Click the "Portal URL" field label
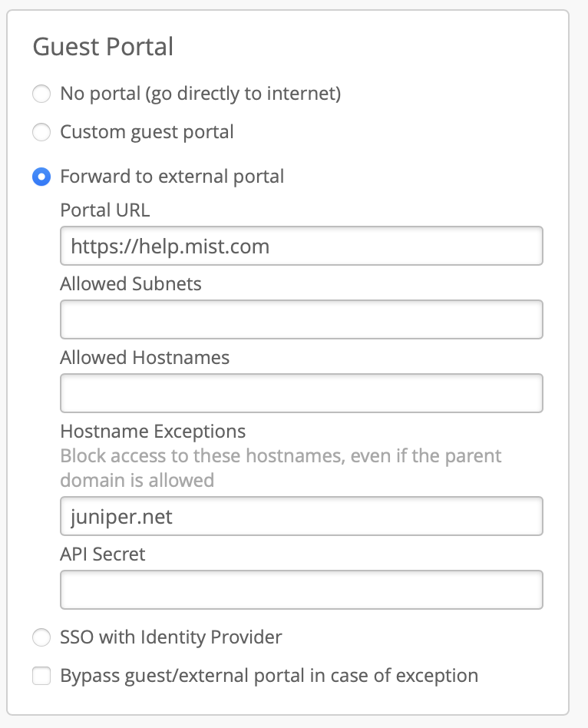Screen dimensions: 588x728 [x=105, y=210]
